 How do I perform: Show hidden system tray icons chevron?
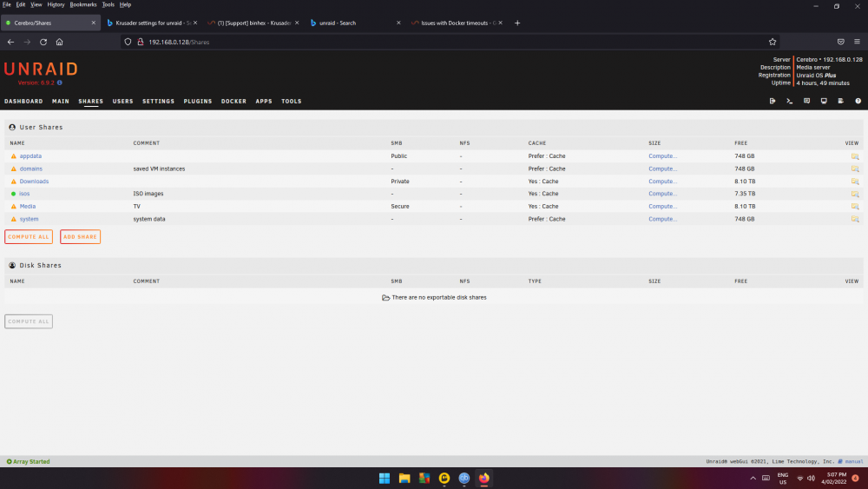753,478
